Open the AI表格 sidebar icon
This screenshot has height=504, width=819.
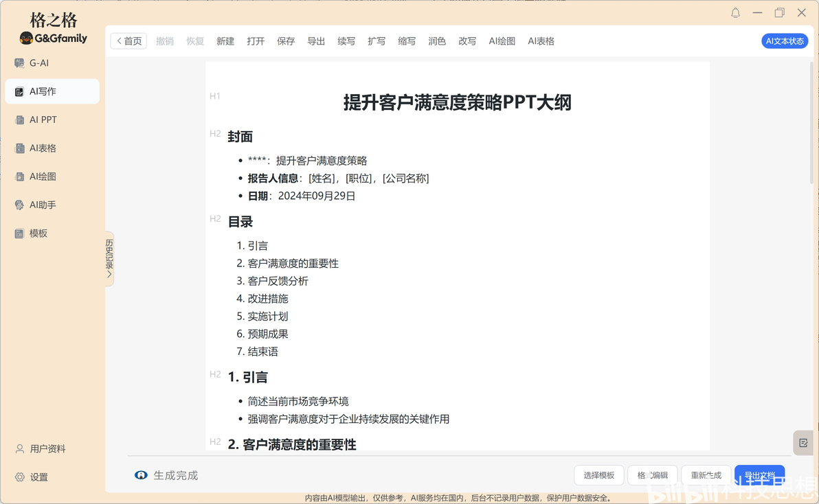point(19,148)
